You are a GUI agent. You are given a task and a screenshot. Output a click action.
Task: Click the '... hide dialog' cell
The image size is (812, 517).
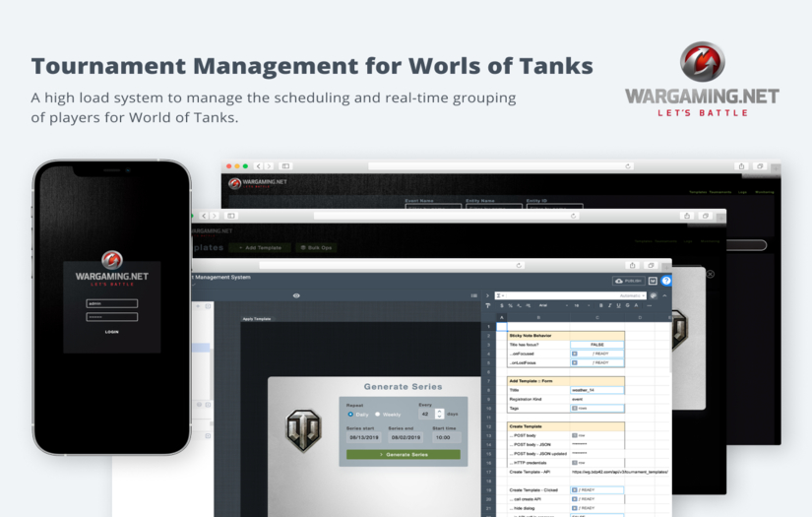pos(538,508)
